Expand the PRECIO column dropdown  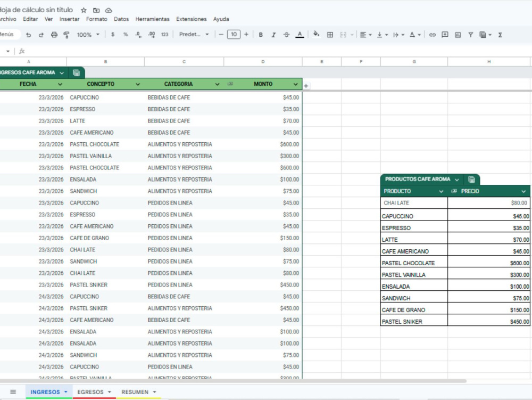pos(523,192)
